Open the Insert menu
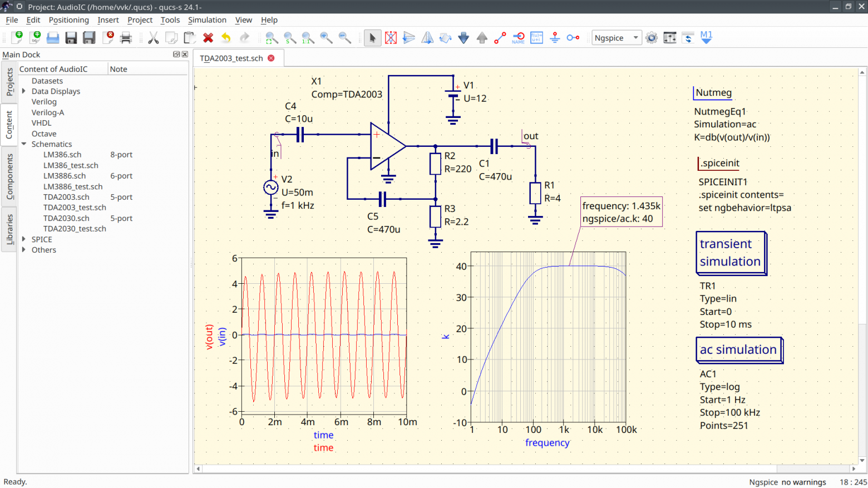 tap(108, 20)
